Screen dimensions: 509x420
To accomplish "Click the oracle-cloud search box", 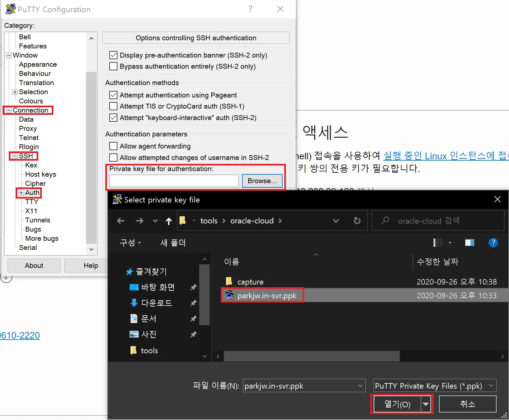I will (x=438, y=221).
